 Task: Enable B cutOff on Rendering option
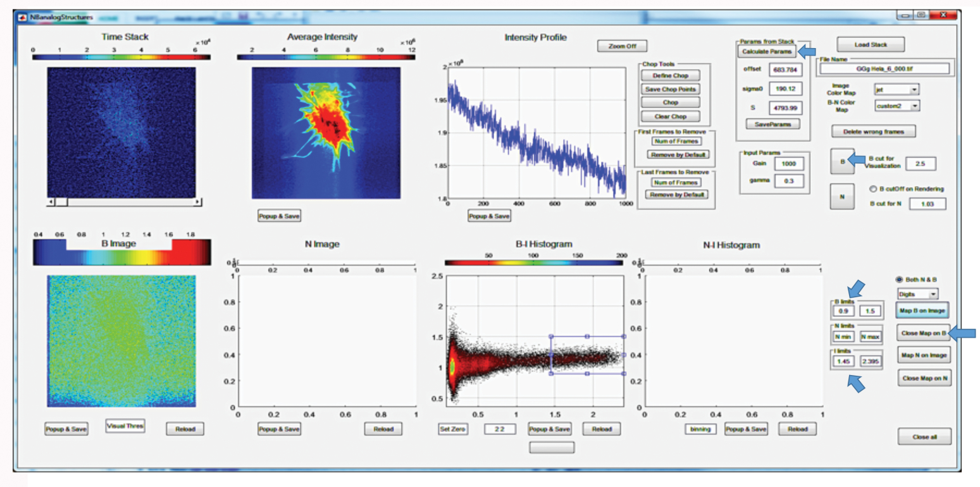click(872, 188)
